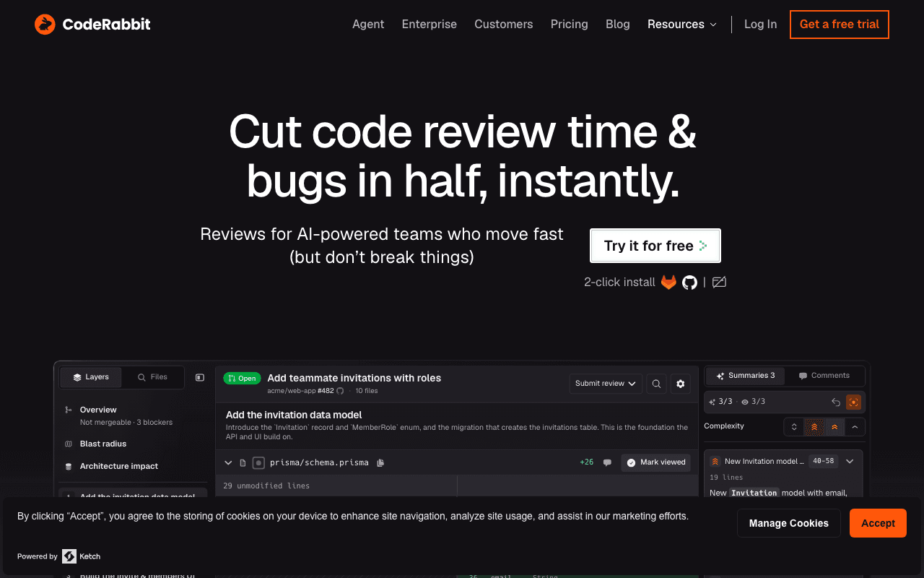Click the undo arrow in summaries bar
This screenshot has height=578, width=924.
coord(836,402)
